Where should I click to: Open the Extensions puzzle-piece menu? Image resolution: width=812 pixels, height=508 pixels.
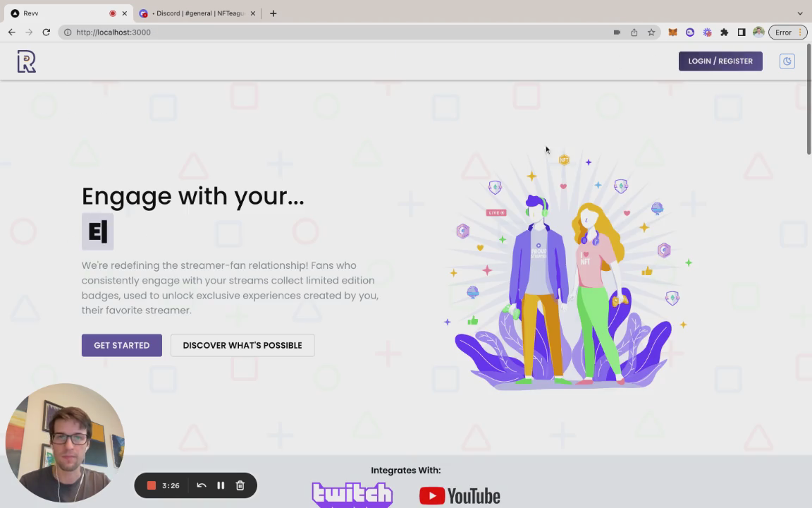[725, 32]
